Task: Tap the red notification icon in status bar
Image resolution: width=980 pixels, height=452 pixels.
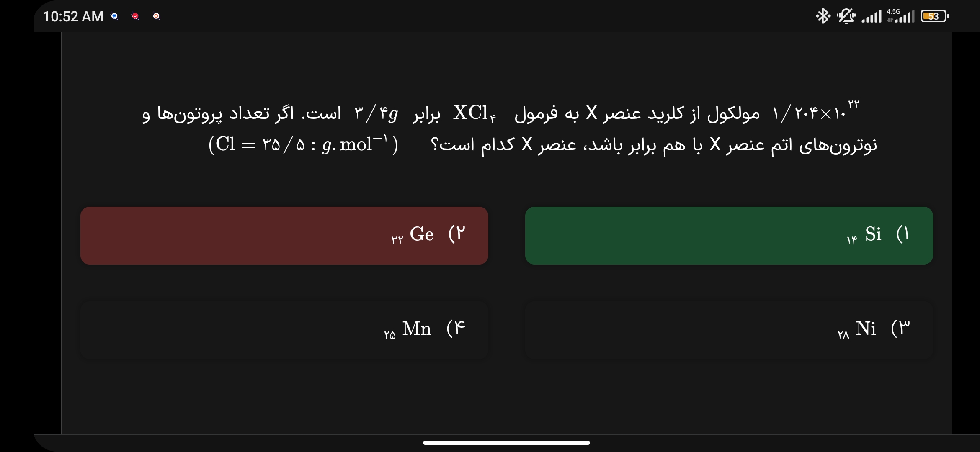Action: point(135,16)
